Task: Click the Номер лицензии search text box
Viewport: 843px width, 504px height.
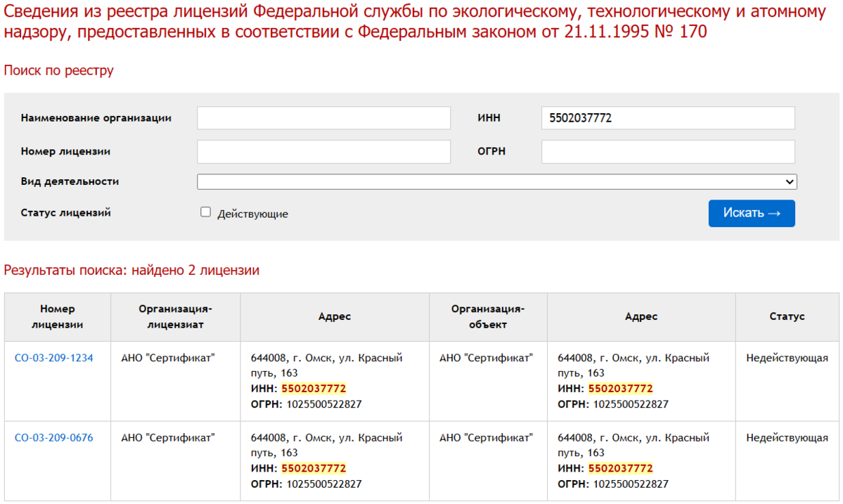Action: point(323,151)
